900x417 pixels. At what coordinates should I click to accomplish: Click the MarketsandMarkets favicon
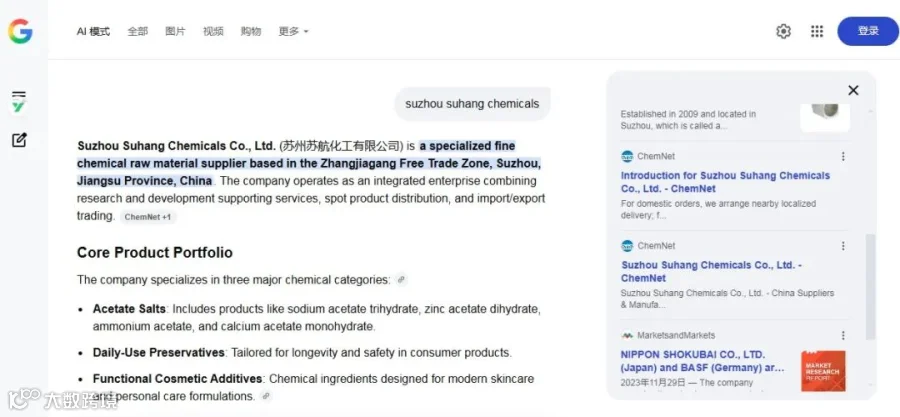[627, 335]
